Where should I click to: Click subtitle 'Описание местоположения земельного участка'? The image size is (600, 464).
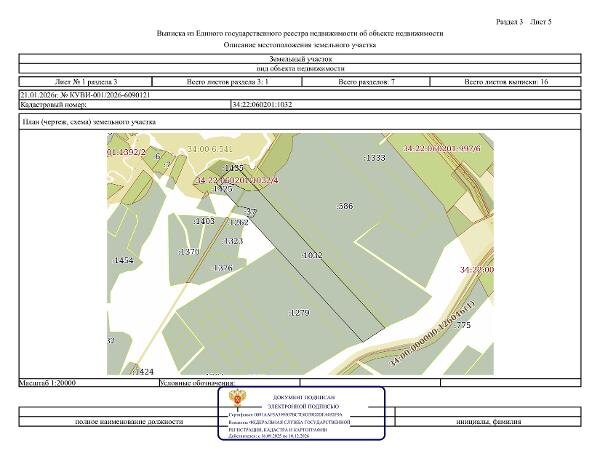point(300,45)
